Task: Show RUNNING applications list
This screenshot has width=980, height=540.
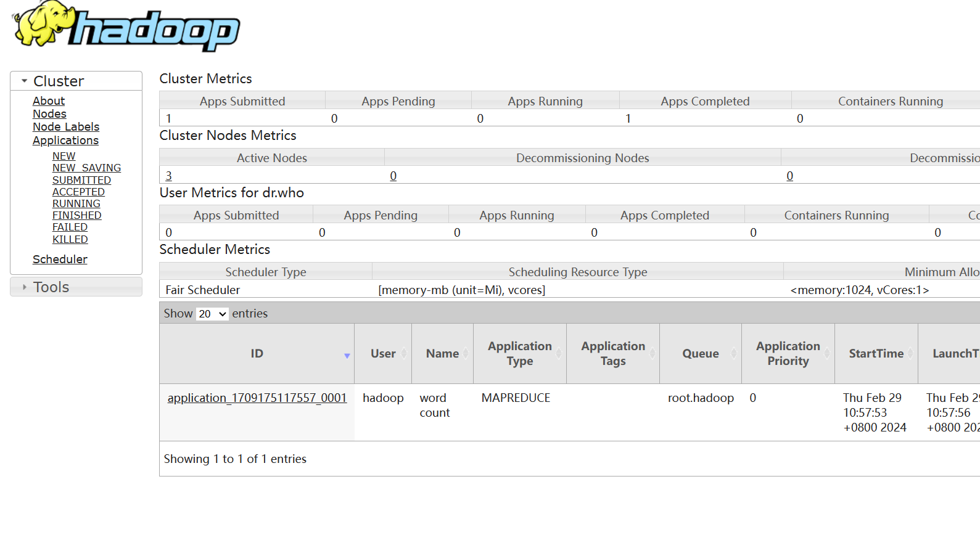Action: pyautogui.click(x=76, y=203)
